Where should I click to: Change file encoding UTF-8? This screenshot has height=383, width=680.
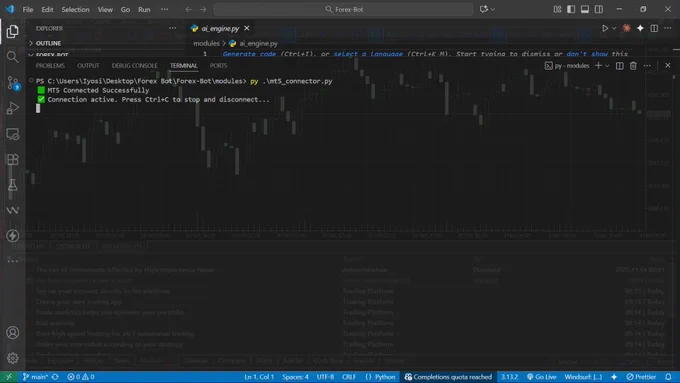click(325, 376)
